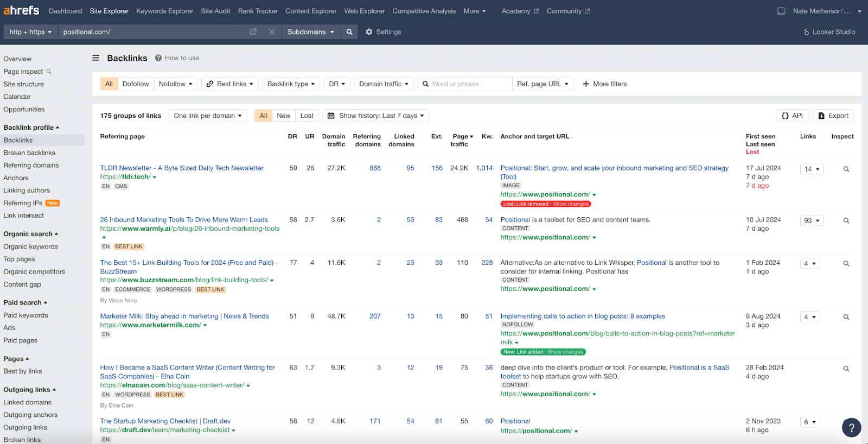Select the Lost links toggle

pyautogui.click(x=307, y=116)
